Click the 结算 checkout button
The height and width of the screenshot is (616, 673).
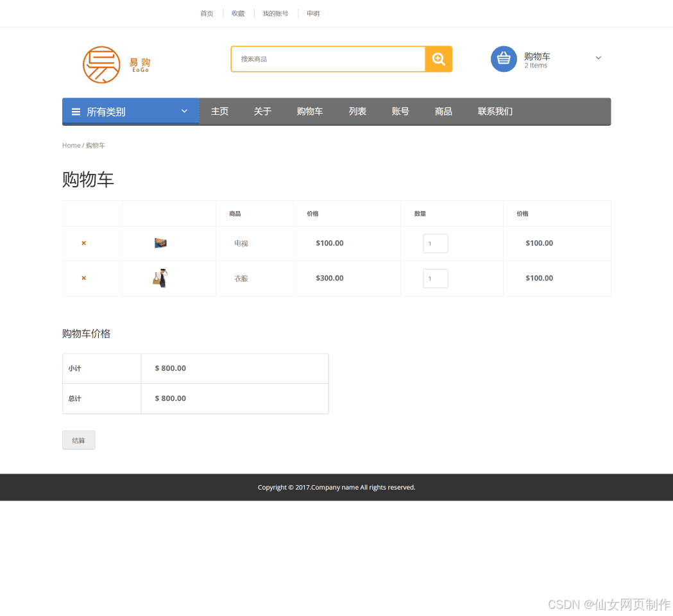(x=78, y=440)
